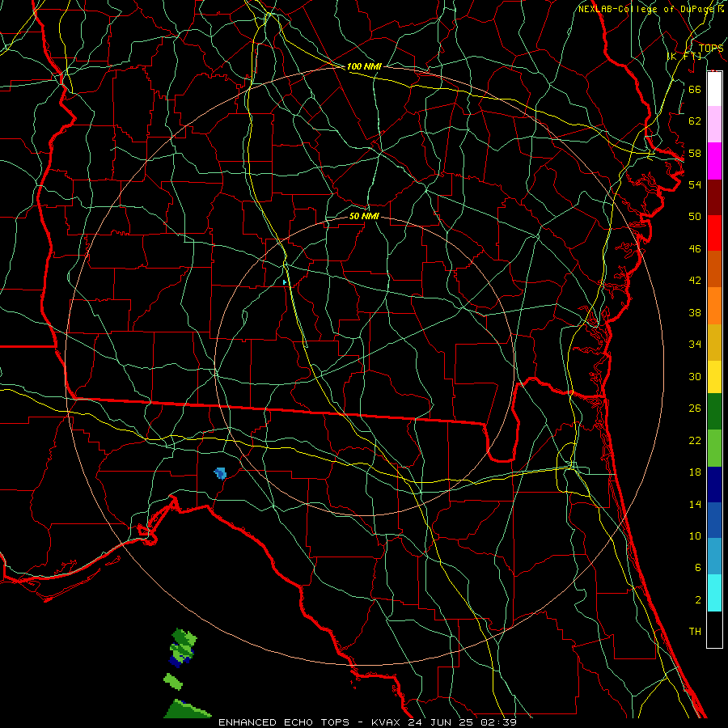Pick the bright orange legend swatch
Image resolution: width=728 pixels, height=728 pixels.
[x=714, y=306]
